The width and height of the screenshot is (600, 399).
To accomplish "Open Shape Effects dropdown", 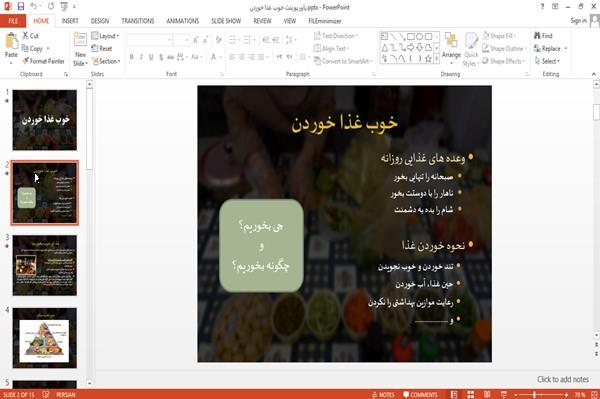I will click(504, 61).
